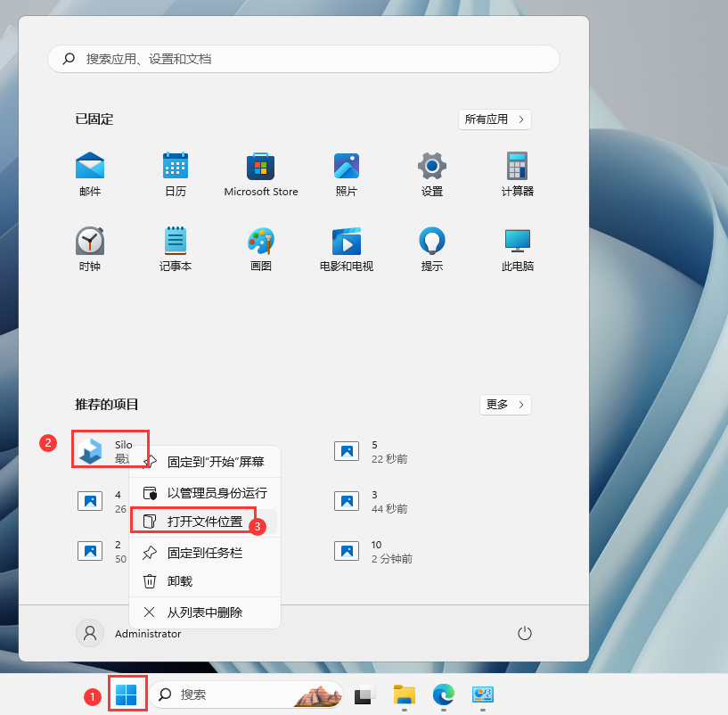Click the Windows Start button

tap(127, 694)
